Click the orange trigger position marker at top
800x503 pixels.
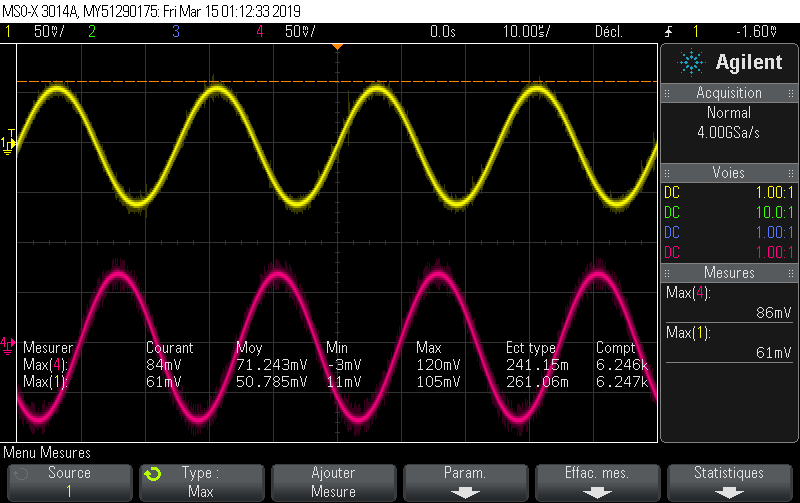337,46
